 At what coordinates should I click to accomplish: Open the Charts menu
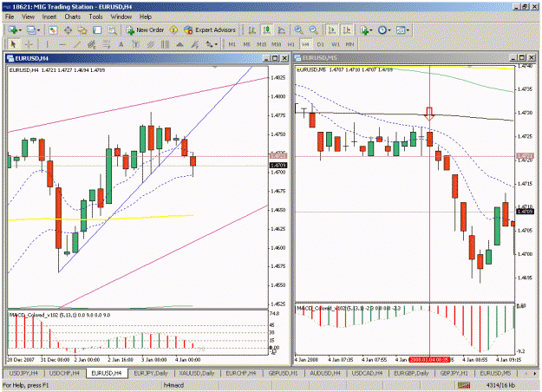[72, 16]
